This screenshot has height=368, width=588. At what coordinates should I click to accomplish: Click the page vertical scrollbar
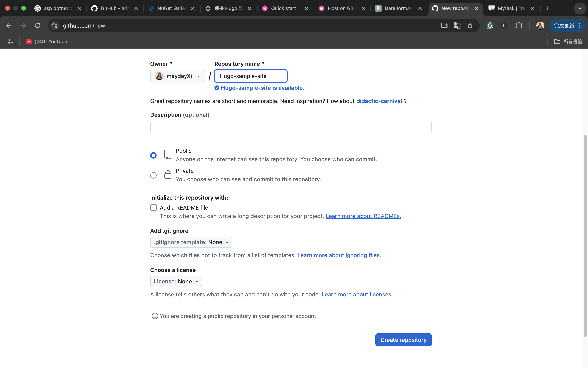(x=585, y=236)
